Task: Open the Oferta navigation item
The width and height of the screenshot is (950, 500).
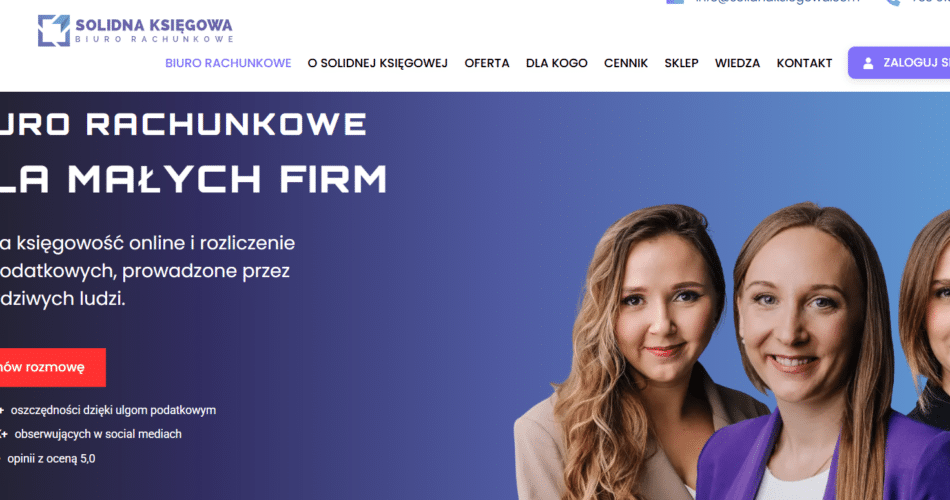Action: (x=487, y=63)
